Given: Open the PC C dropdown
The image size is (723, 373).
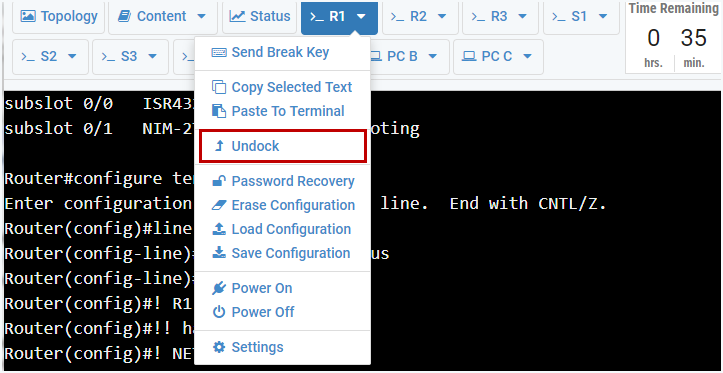Looking at the screenshot, I should click(x=498, y=57).
